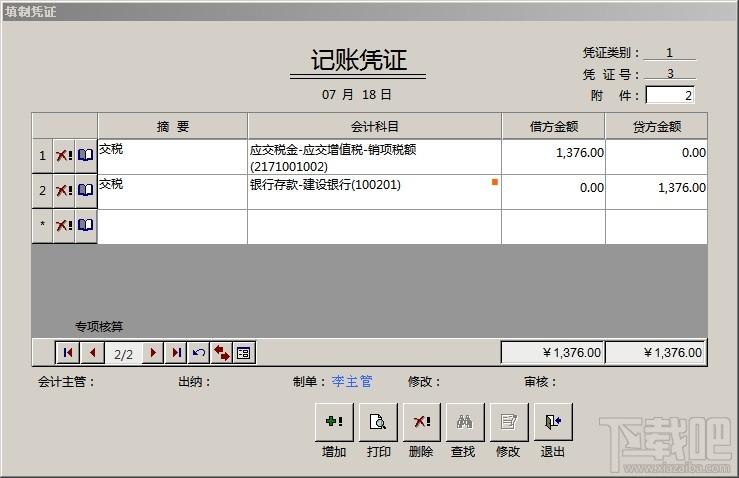Delete voucher row 2 with red X icon
Image resolution: width=739 pixels, height=478 pixels.
(x=64, y=190)
